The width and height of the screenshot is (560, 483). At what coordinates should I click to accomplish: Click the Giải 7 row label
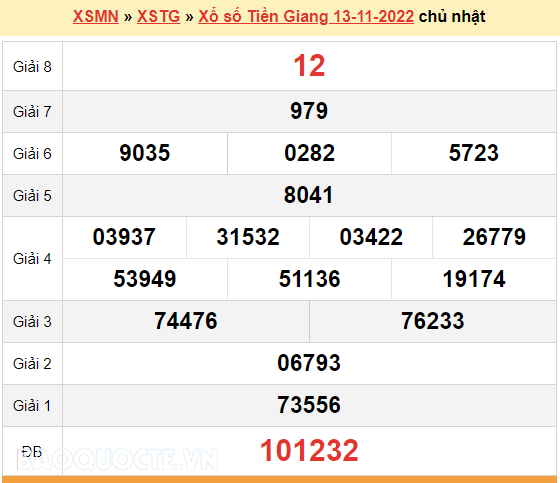[x=32, y=112]
